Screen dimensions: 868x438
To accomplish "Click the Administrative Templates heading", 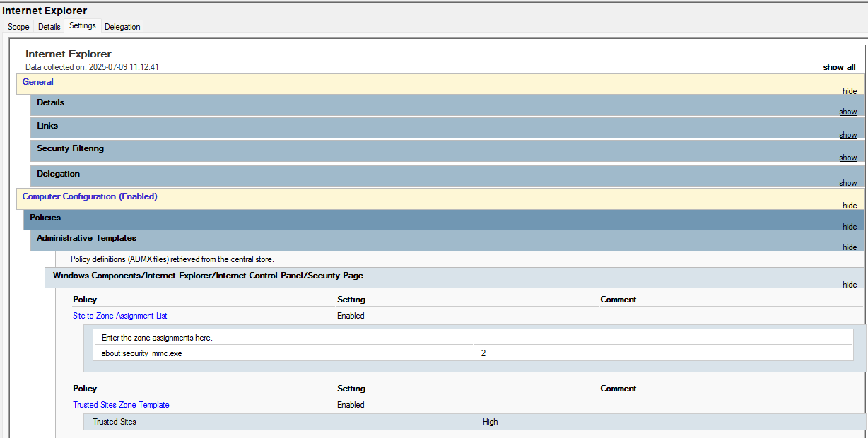I will coord(87,238).
